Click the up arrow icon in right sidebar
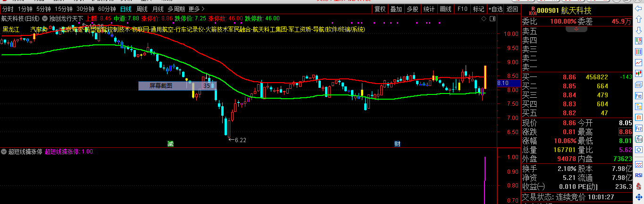644x204 pixels. pyautogui.click(x=639, y=19)
